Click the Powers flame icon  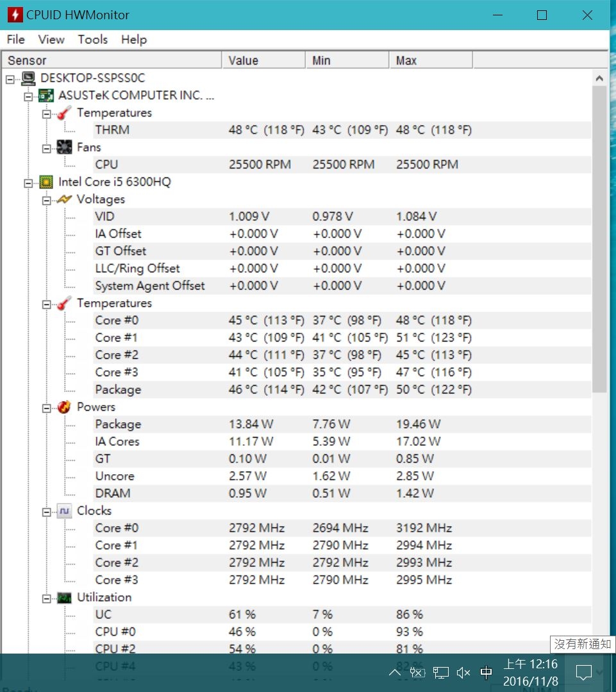[65, 407]
